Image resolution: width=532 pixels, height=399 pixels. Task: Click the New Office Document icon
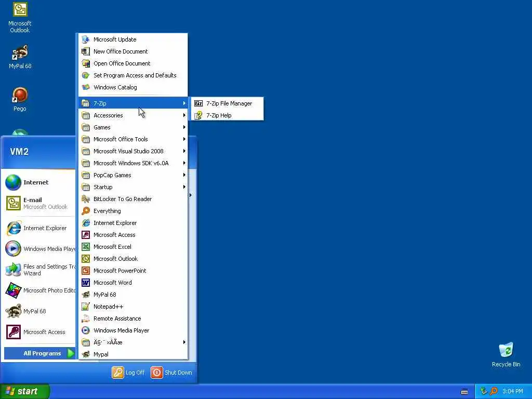click(86, 51)
